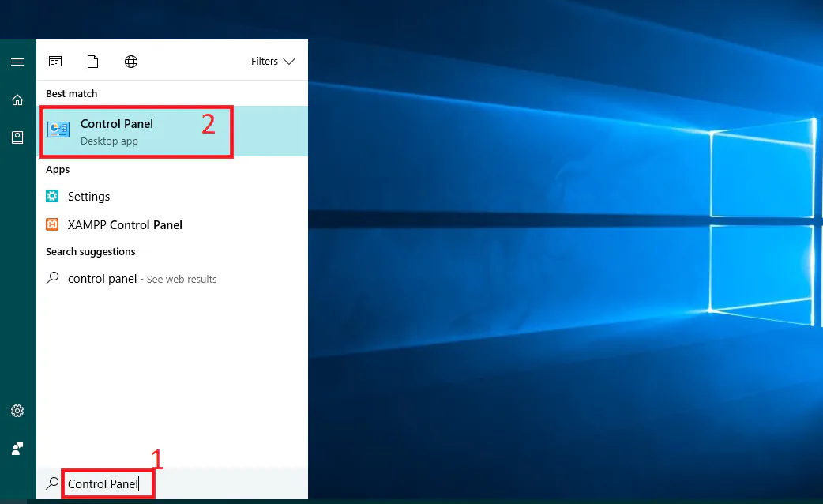823x504 pixels.
Task: Open the Settings app result
Action: click(x=172, y=197)
